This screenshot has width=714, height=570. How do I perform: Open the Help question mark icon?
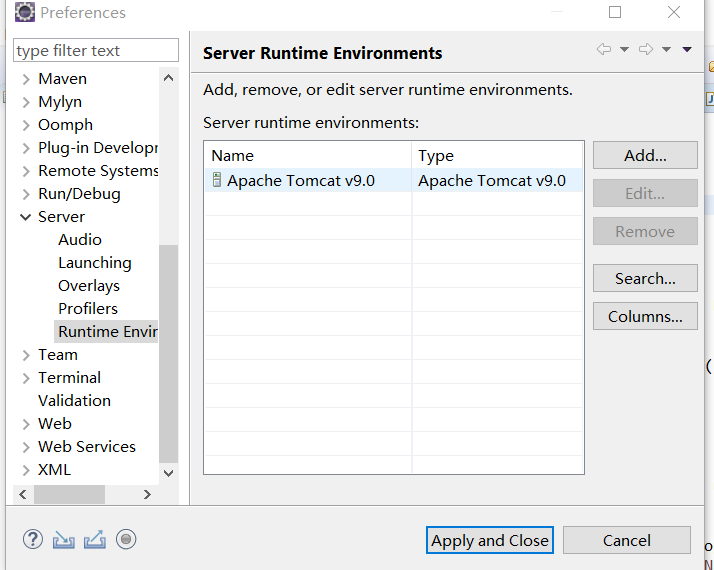tap(33, 539)
